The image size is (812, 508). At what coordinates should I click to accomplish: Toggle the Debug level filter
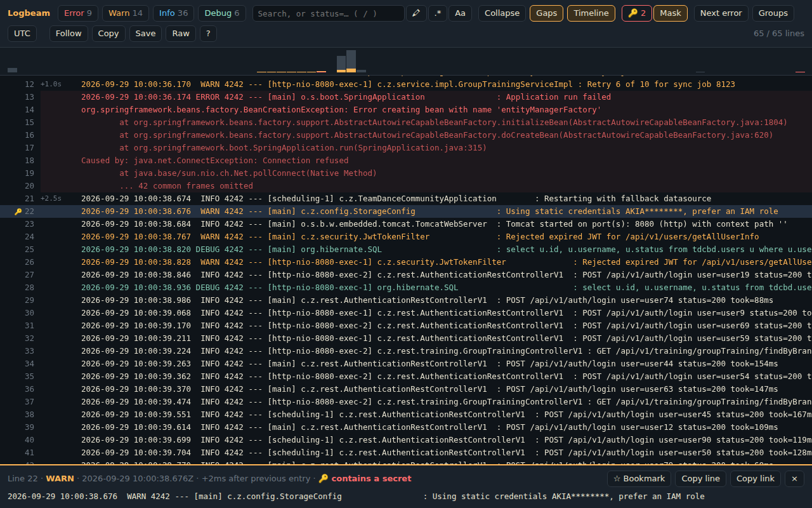click(223, 13)
